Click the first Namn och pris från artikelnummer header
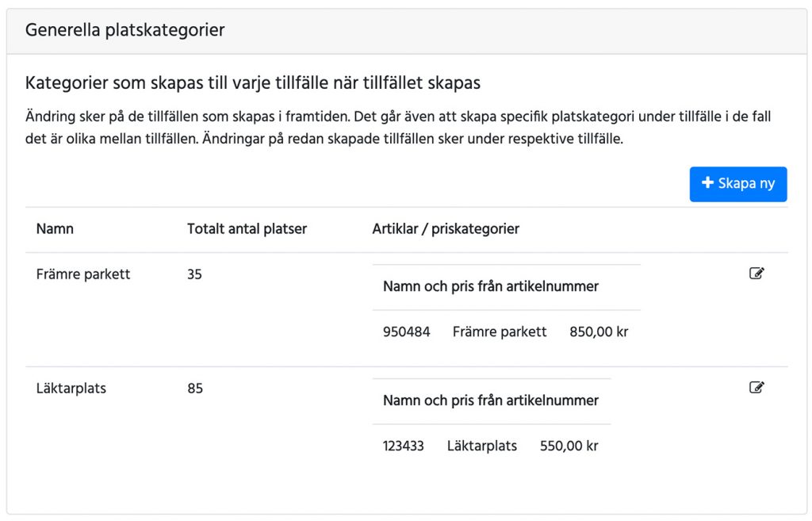Image resolution: width=812 pixels, height=521 pixels. (490, 286)
